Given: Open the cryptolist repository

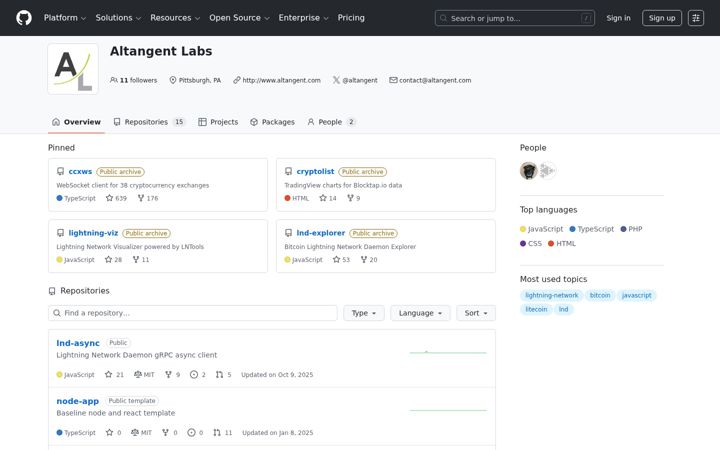Looking at the screenshot, I should (315, 171).
